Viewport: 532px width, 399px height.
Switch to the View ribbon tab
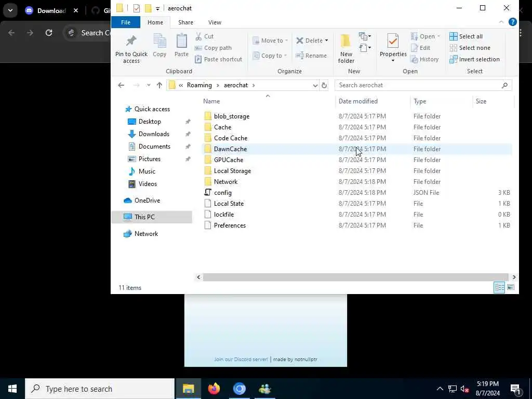tap(215, 22)
